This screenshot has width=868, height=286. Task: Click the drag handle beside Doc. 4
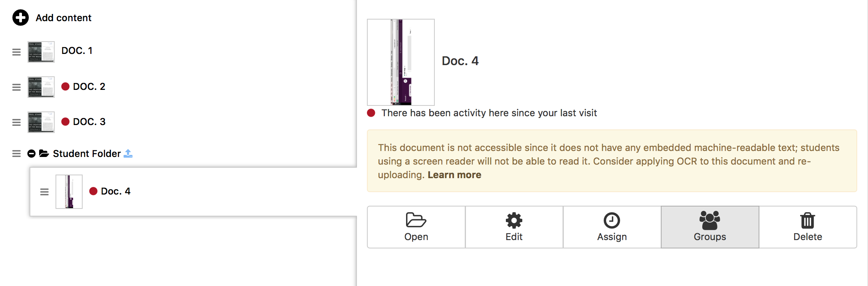point(44,192)
